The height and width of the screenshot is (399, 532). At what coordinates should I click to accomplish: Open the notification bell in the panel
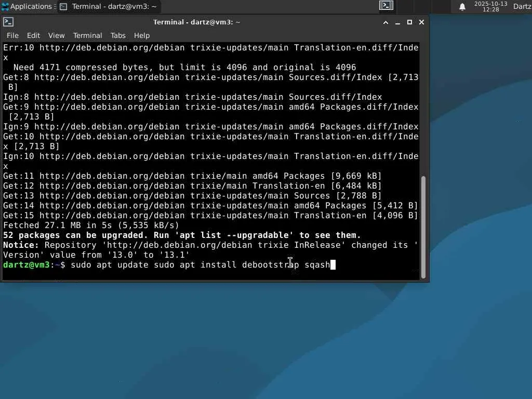[x=462, y=7]
